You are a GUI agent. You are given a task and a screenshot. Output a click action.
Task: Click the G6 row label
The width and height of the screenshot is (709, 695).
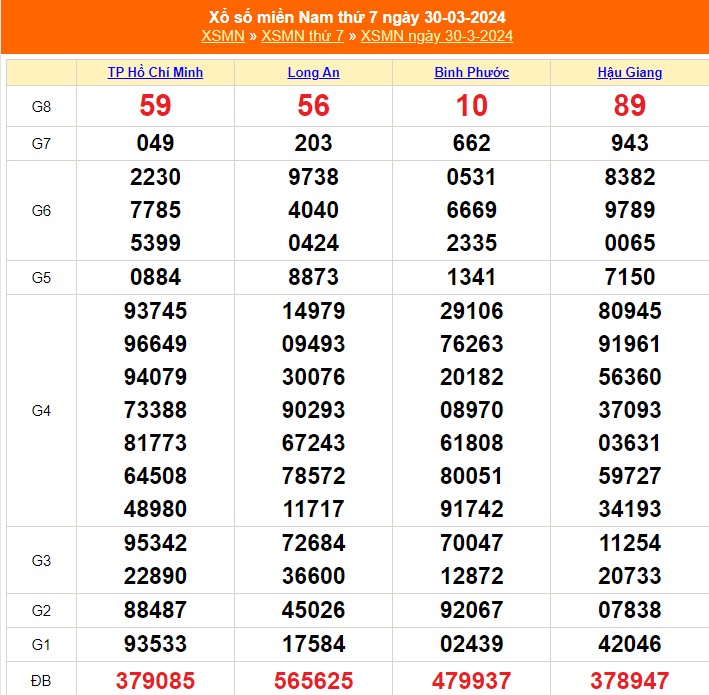pyautogui.click(x=41, y=211)
